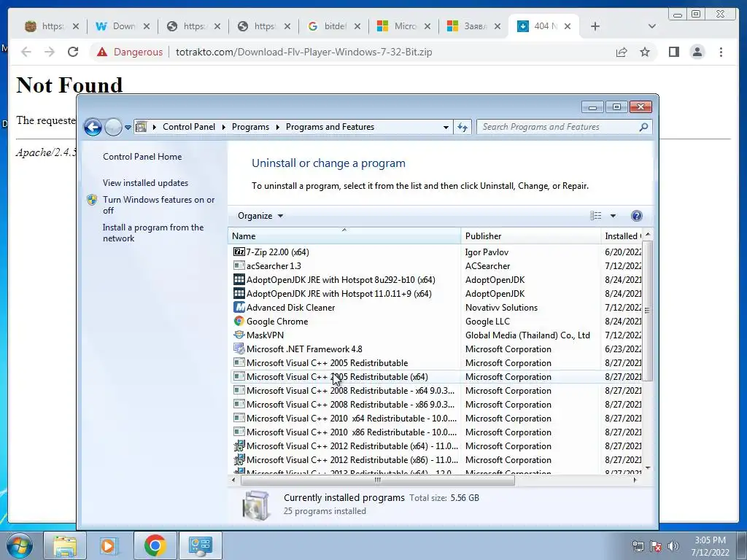Click Igor Pavlov publisher cell

487,252
